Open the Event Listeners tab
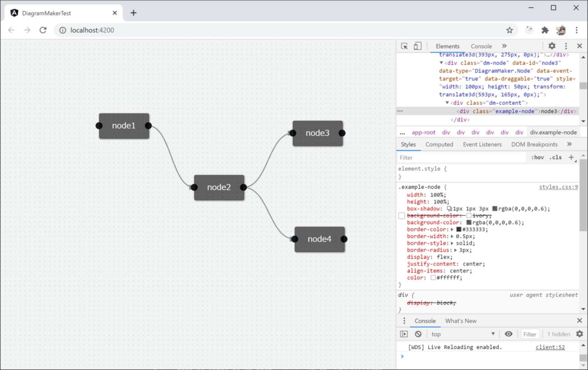Viewport: 588px width, 370px height. tap(482, 144)
